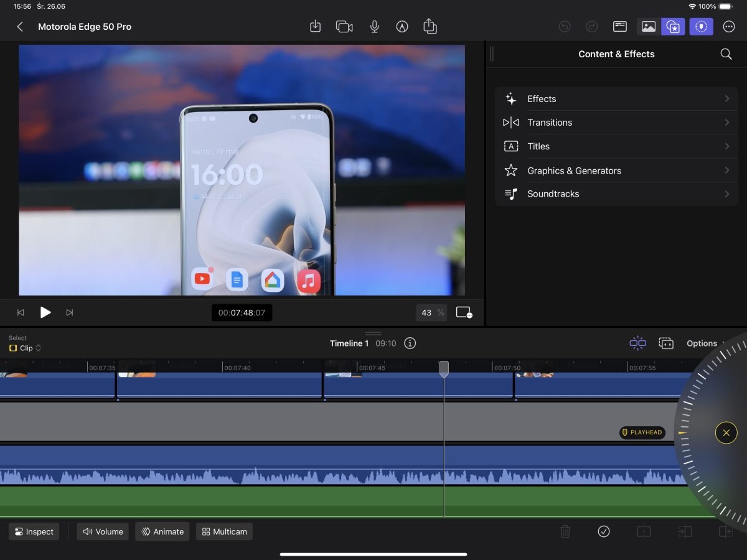Tap the PLAYHEAD jog wheel label
The width and height of the screenshot is (747, 560).
[x=642, y=432]
